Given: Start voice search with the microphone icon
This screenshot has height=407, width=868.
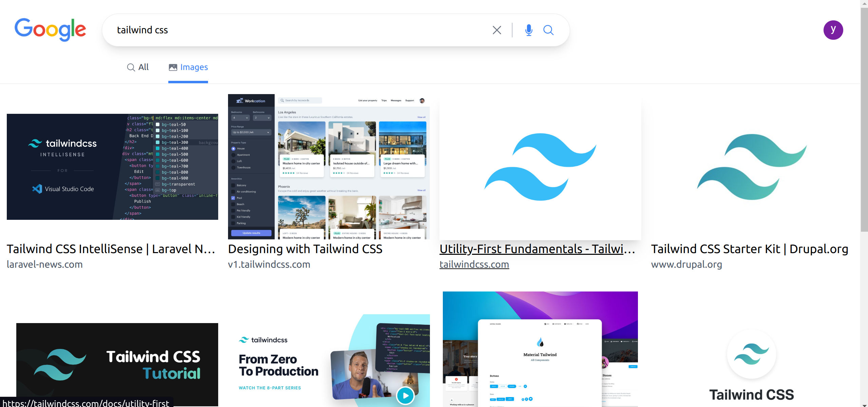Looking at the screenshot, I should pyautogui.click(x=528, y=30).
